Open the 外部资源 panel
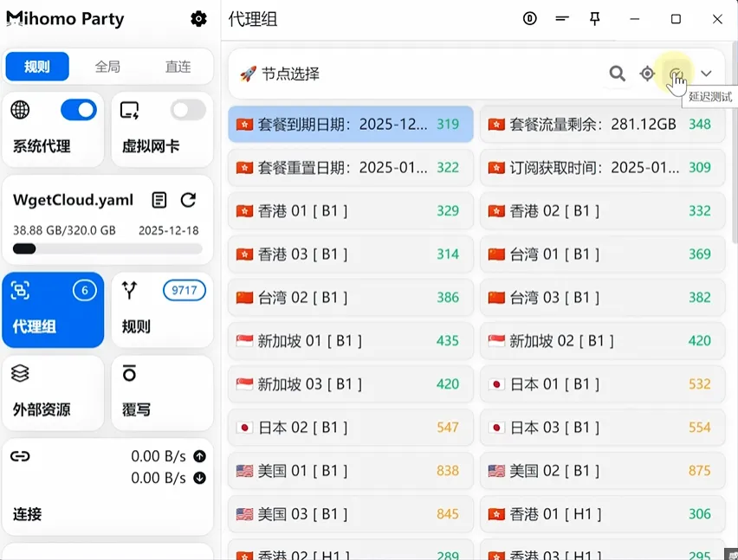The image size is (738, 560). pyautogui.click(x=53, y=393)
